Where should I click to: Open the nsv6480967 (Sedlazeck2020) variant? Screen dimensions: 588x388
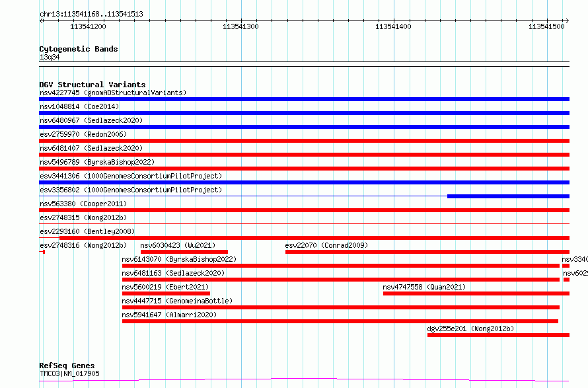pyautogui.click(x=91, y=120)
